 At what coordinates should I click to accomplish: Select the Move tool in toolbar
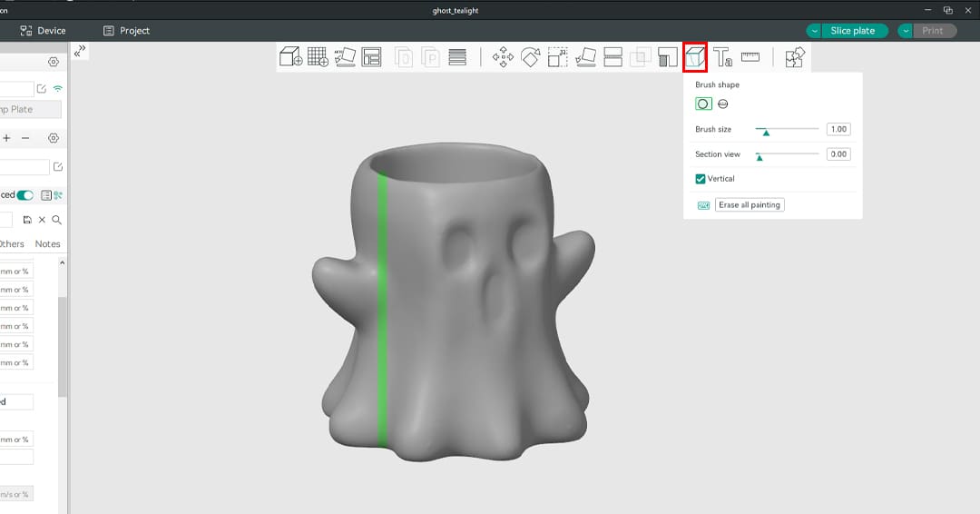pos(502,57)
